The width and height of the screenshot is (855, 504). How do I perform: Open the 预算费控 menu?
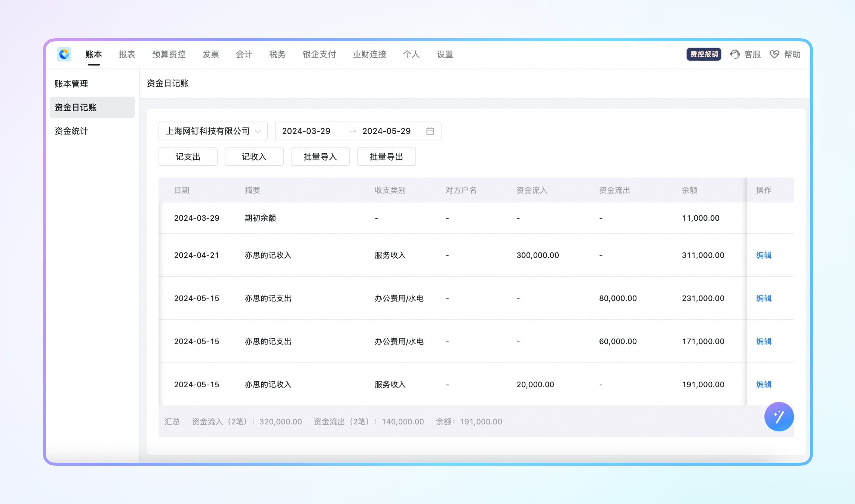click(169, 54)
